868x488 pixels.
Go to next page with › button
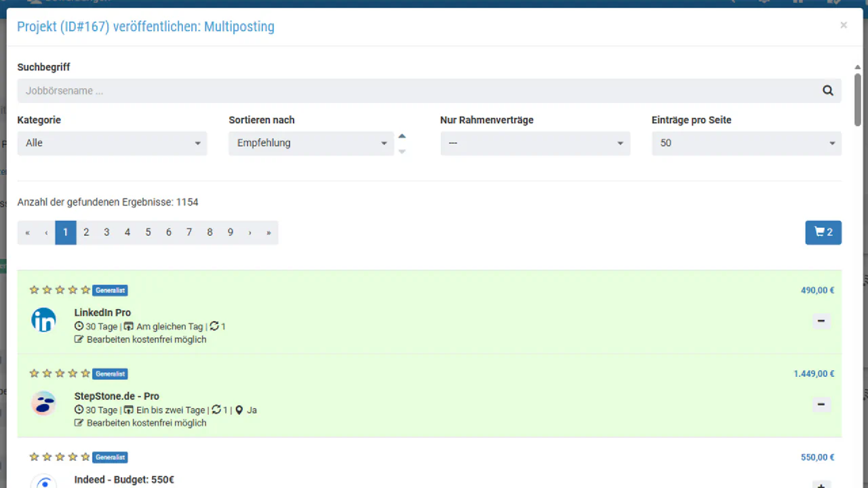click(x=250, y=232)
